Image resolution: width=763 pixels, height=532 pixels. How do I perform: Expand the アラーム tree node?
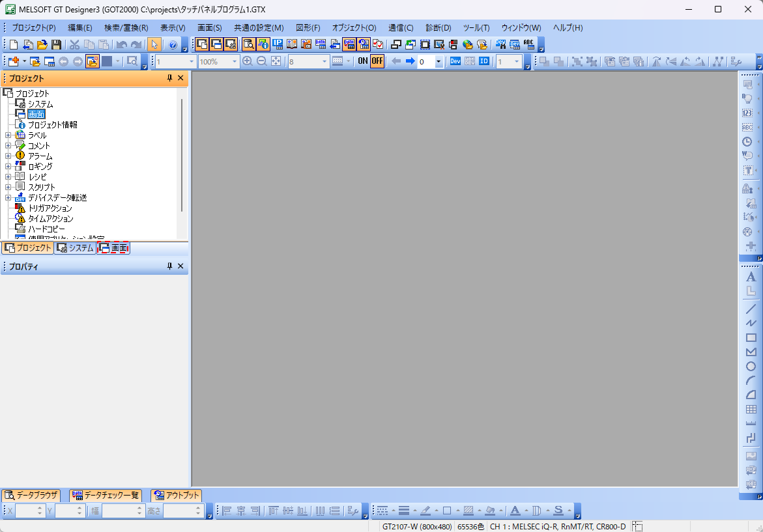coord(8,156)
